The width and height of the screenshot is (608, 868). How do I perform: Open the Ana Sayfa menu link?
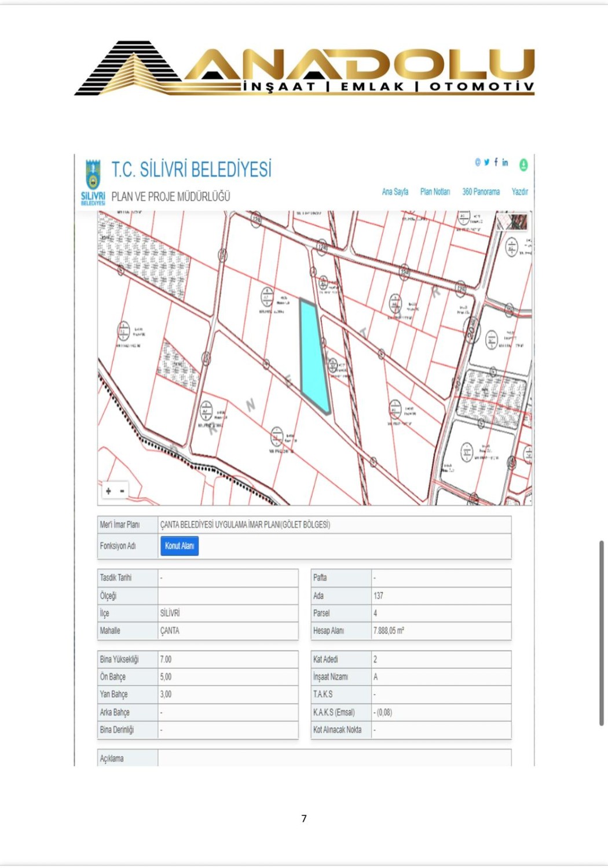395,192
